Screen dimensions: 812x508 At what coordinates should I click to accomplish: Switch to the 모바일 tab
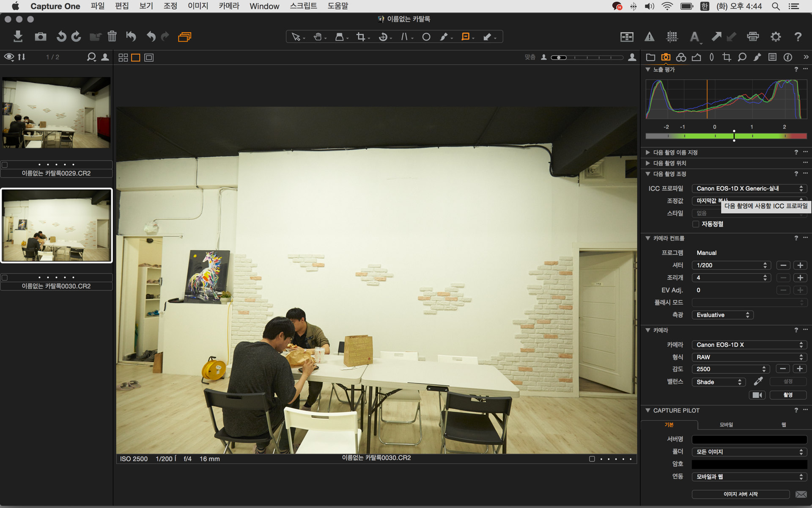click(x=726, y=425)
